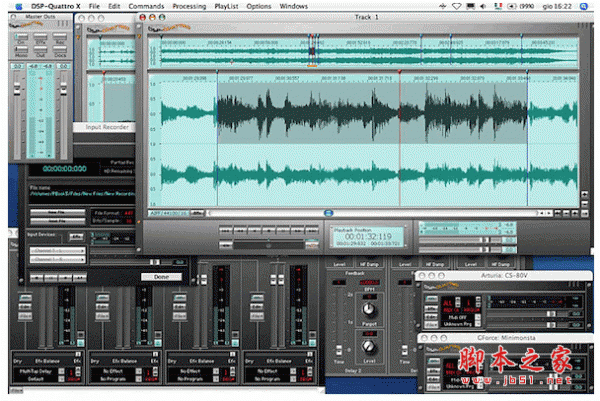Click the last transport button in Track 1
Screen dimensions: 600x401
tap(312, 230)
